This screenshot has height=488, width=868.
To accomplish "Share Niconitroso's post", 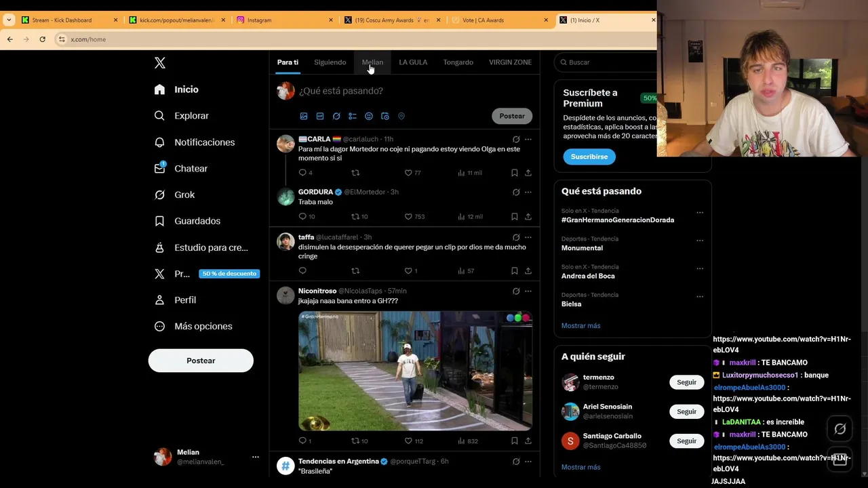I will (x=528, y=441).
